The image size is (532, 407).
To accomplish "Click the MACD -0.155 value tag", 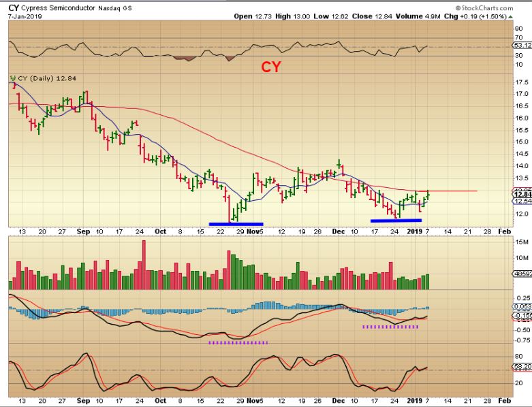I will tap(522, 316).
